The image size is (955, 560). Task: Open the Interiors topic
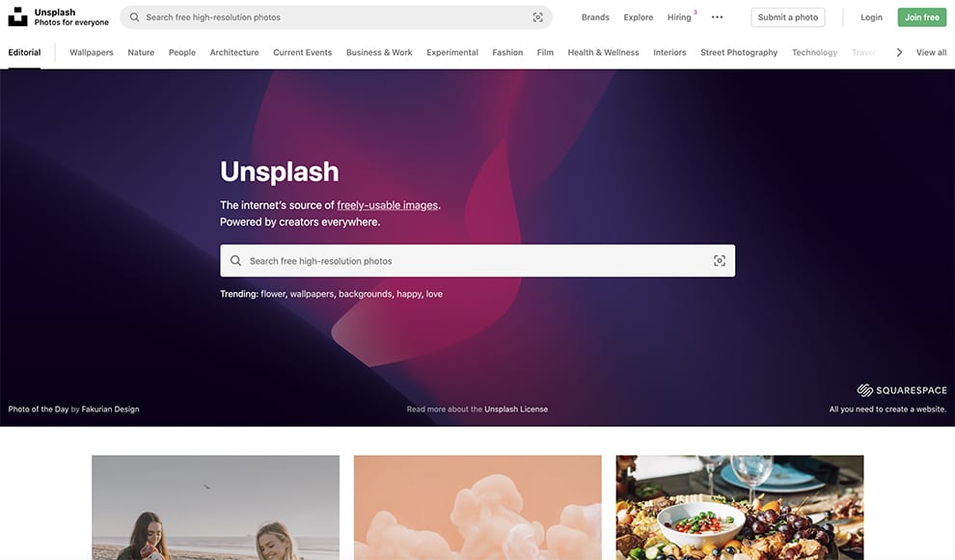click(669, 52)
